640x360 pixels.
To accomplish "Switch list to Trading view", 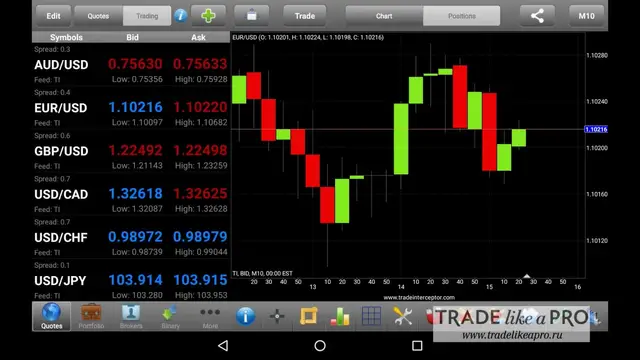I will pos(147,16).
